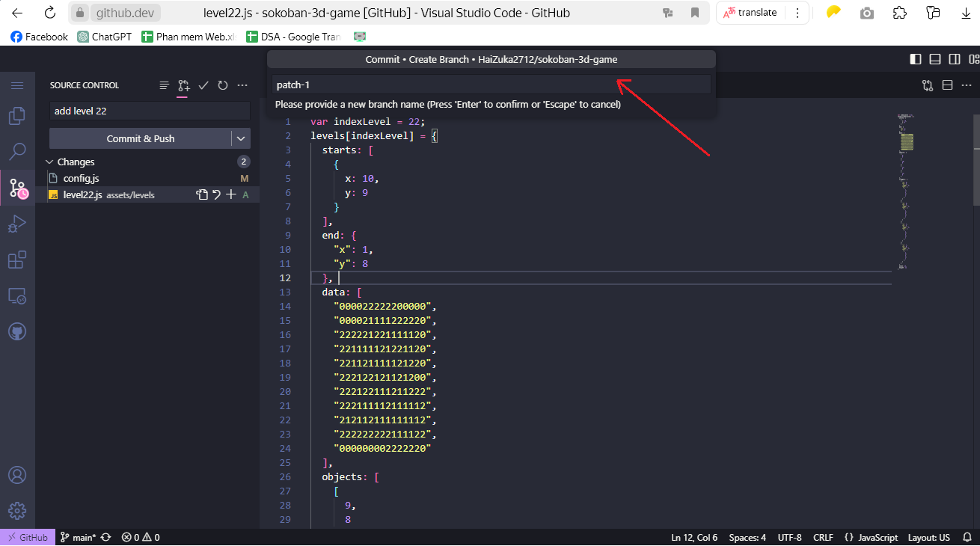Discard changes for level22.js
Image resolution: width=980 pixels, height=546 pixels.
(216, 194)
